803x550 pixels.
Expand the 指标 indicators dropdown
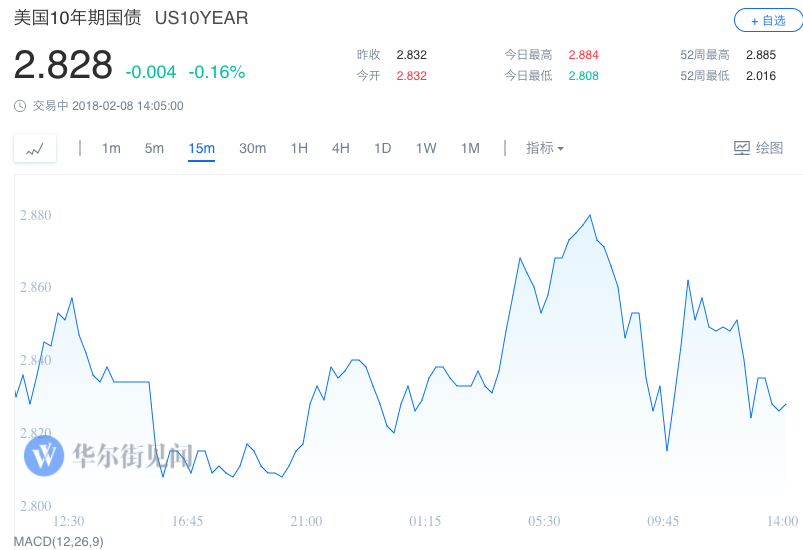pyautogui.click(x=545, y=148)
